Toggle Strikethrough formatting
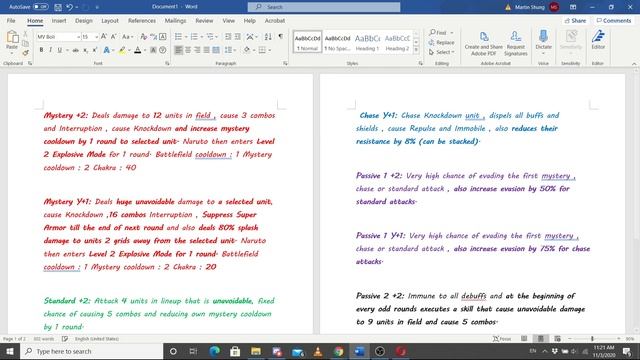The width and height of the screenshot is (640, 360). (76, 50)
